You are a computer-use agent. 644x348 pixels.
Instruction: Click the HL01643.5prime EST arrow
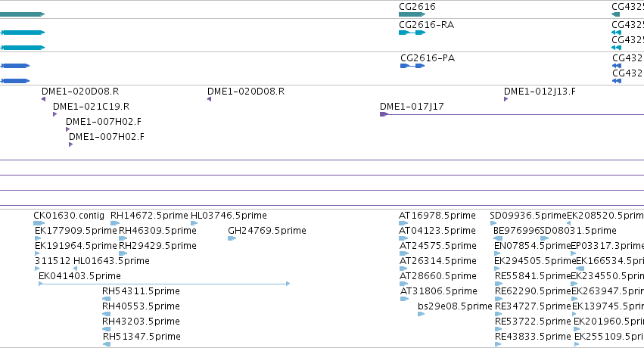click(x=75, y=269)
